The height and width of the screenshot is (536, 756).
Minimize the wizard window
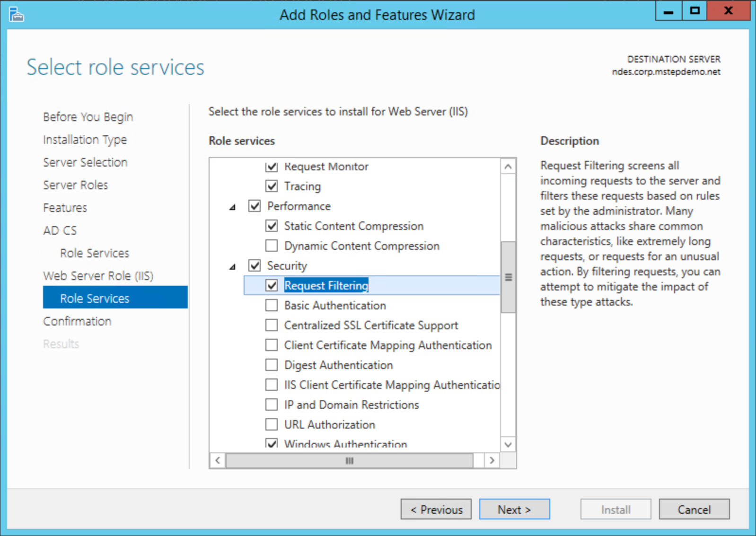click(x=668, y=11)
